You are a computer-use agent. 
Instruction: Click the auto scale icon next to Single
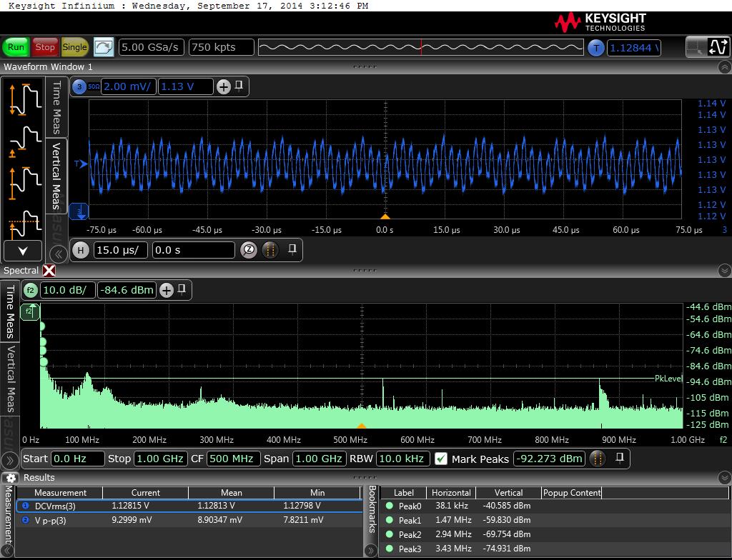coord(104,47)
